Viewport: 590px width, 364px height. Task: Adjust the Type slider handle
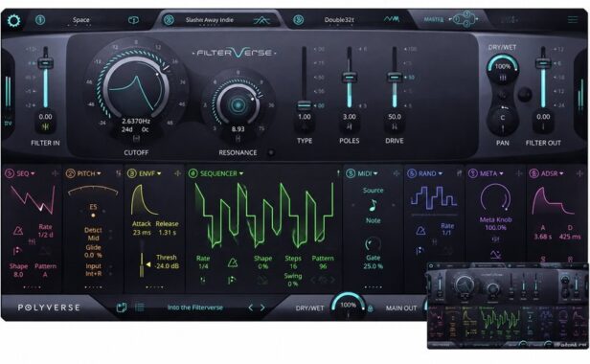pyautogui.click(x=304, y=105)
